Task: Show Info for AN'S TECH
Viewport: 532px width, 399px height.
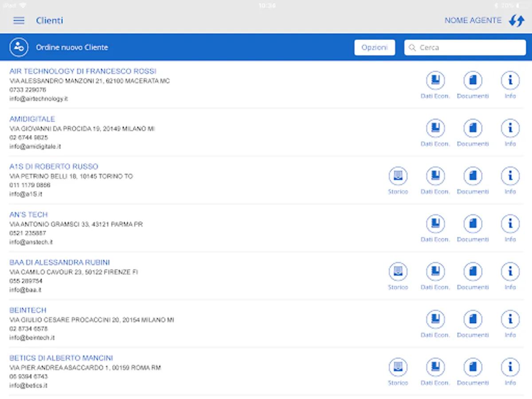Action: pyautogui.click(x=510, y=229)
